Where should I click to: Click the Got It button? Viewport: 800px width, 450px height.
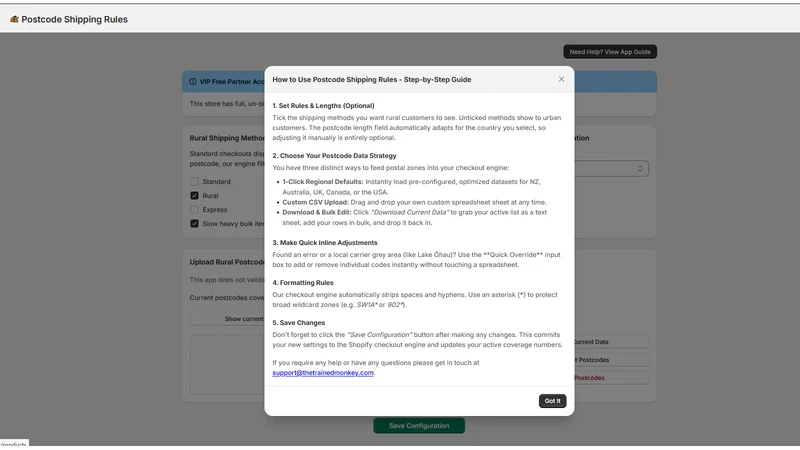click(x=553, y=401)
